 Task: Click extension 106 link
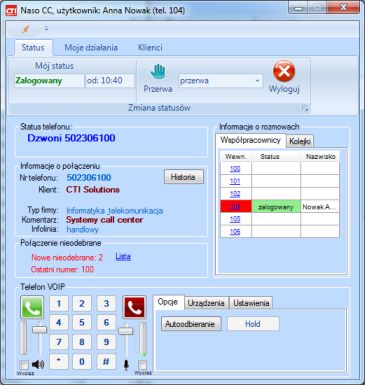click(235, 232)
